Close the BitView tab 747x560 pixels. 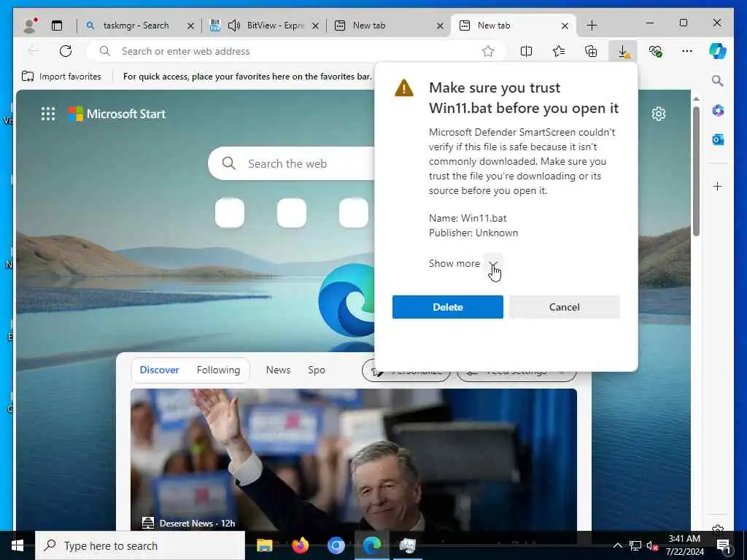(315, 26)
